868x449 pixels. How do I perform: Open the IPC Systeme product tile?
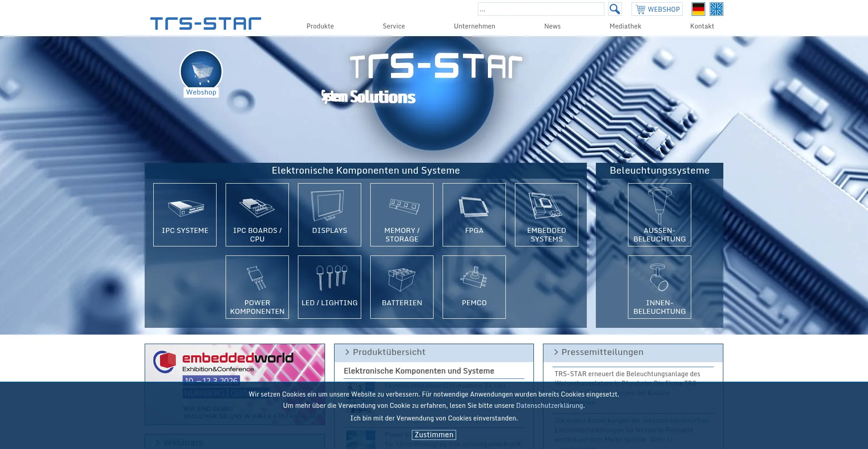(185, 215)
